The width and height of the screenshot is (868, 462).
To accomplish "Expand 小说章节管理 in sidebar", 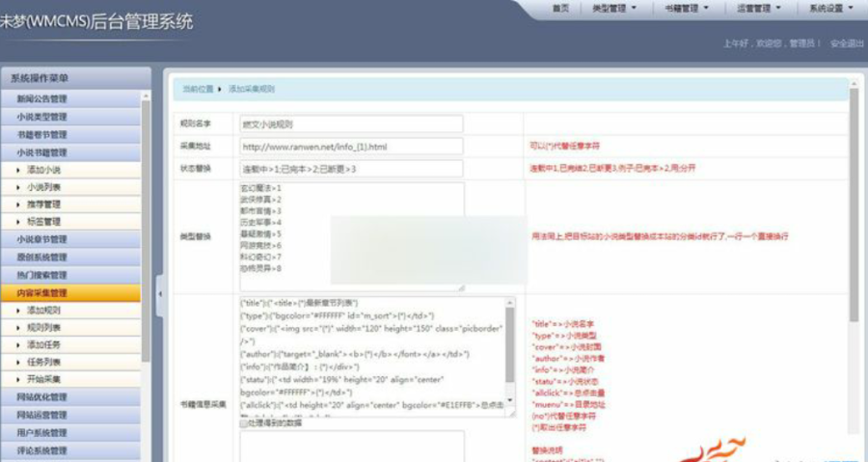I will click(x=70, y=239).
